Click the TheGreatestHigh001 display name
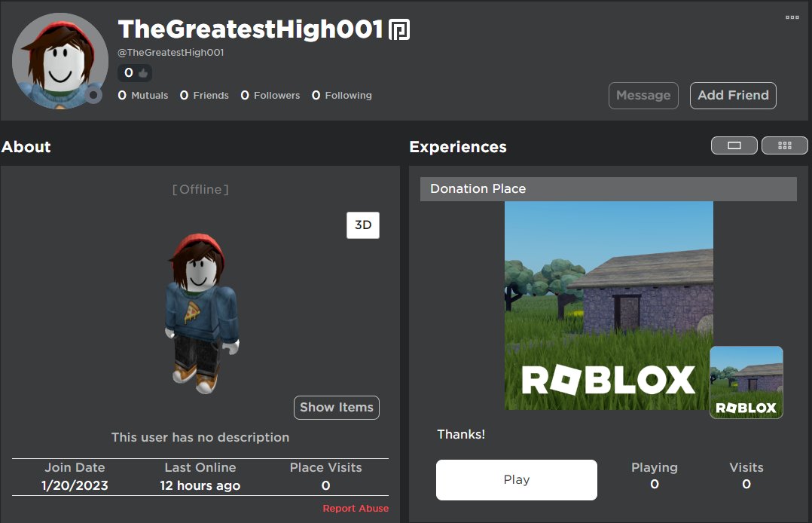The height and width of the screenshot is (523, 812). [250, 29]
